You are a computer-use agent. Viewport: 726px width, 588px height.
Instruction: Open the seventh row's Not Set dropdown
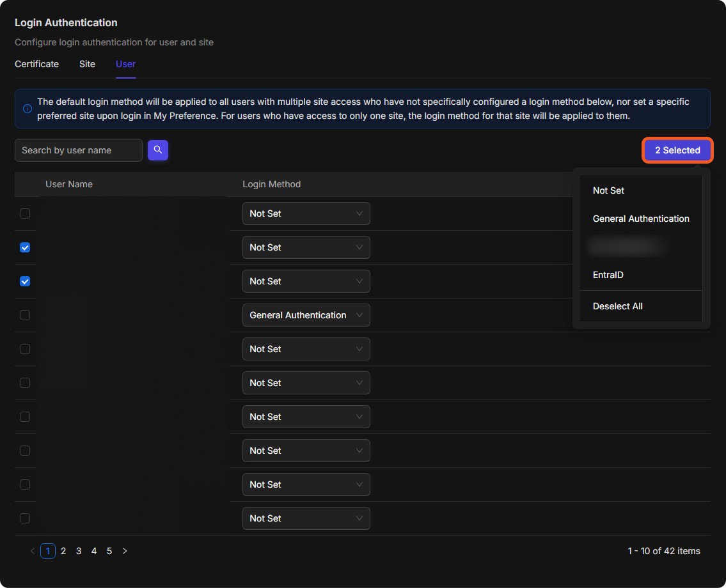pyautogui.click(x=306, y=417)
